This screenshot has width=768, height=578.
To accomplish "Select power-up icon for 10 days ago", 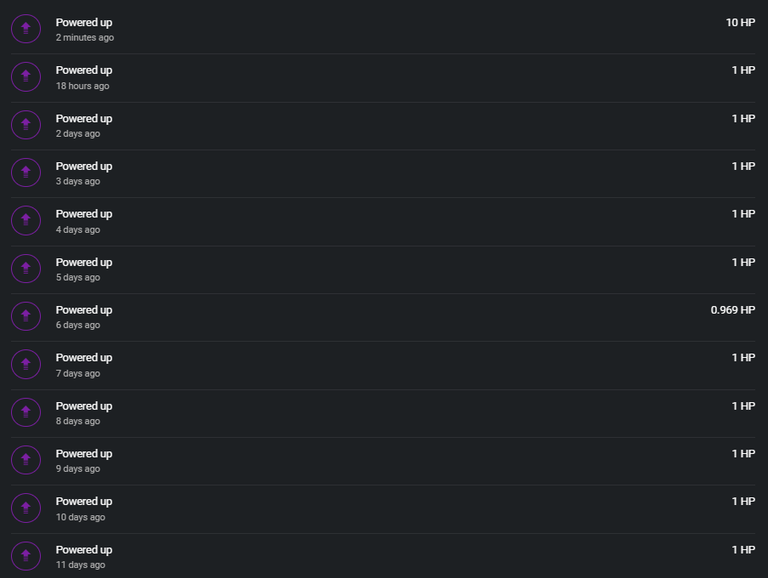I will coord(26,508).
